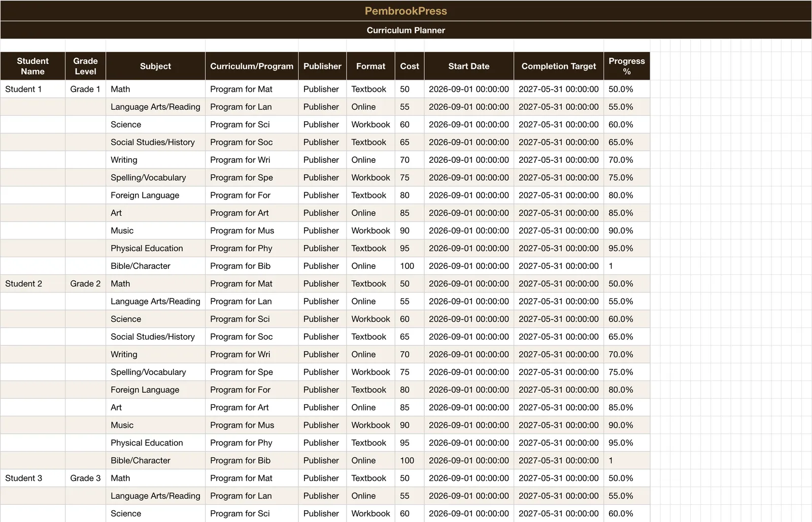Screen dimensions: 812x522
Task: Select cost 65 in Student 2's Social Studies/History row
Action: pyautogui.click(x=410, y=337)
